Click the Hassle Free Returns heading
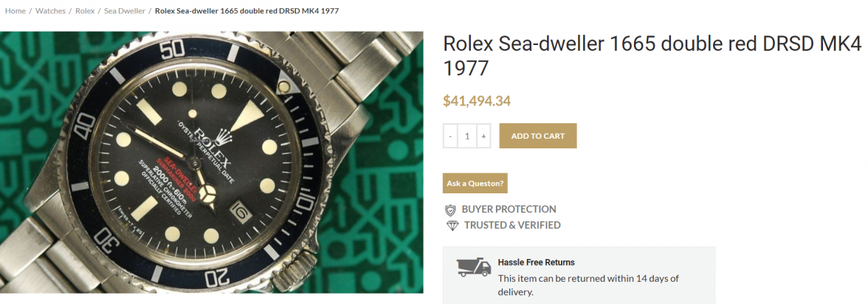Screen dimensions: 868x304 click(536, 262)
